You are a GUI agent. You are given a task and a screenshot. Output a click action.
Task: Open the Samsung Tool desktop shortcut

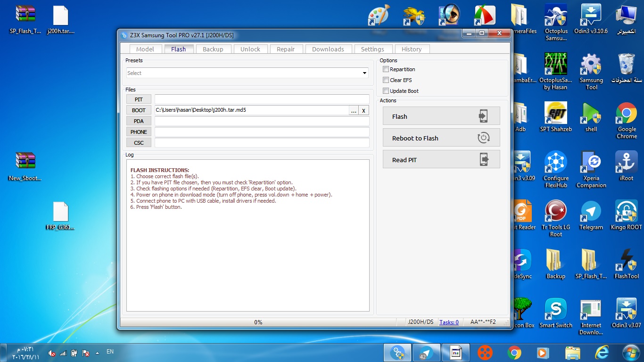click(591, 72)
